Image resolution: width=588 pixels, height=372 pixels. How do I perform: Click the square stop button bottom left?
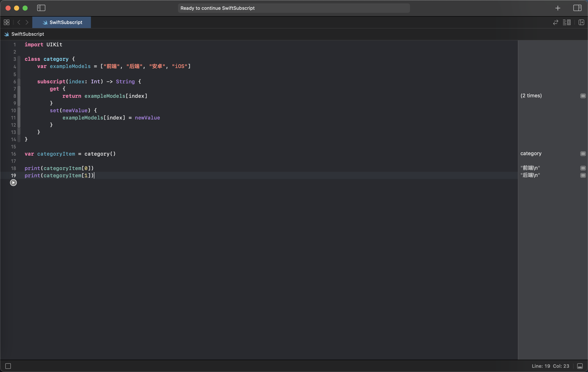click(8, 366)
